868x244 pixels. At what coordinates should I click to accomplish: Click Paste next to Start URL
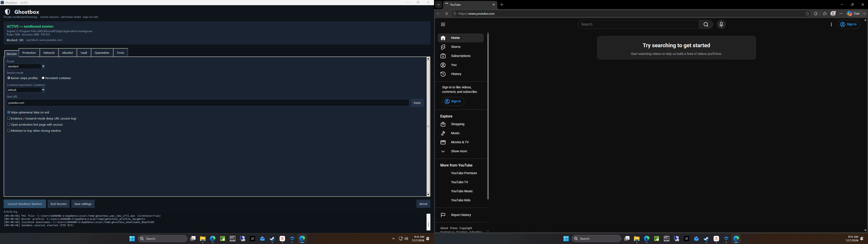click(417, 103)
